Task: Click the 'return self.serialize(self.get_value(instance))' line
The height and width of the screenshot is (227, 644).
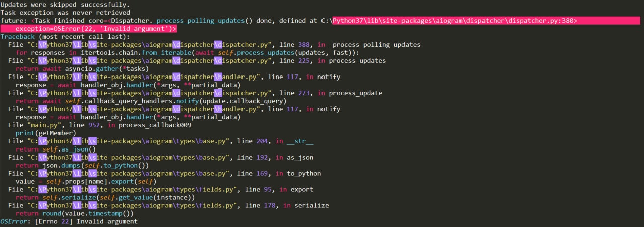Action: [x=106, y=197]
